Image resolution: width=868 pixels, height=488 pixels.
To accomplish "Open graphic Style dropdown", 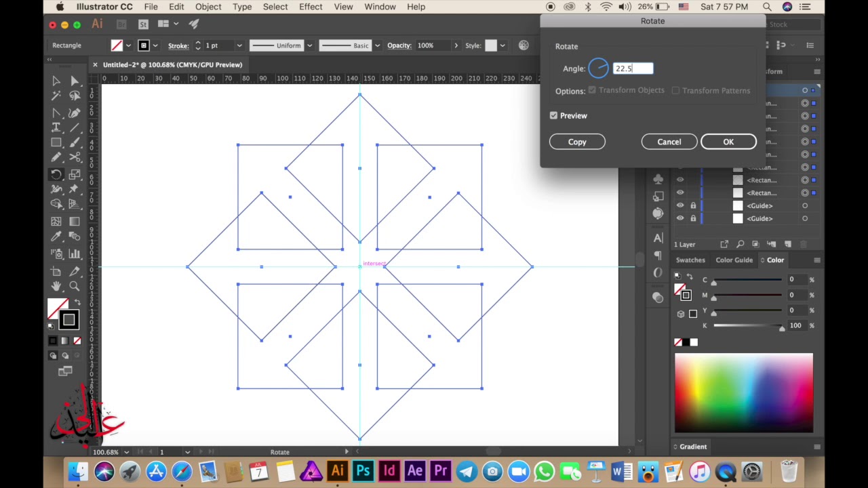I will click(x=502, y=45).
